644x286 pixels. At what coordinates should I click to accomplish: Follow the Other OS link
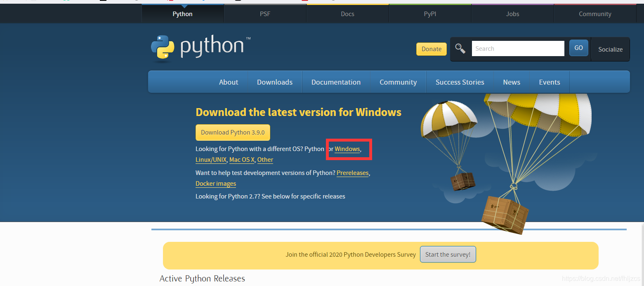tap(265, 160)
